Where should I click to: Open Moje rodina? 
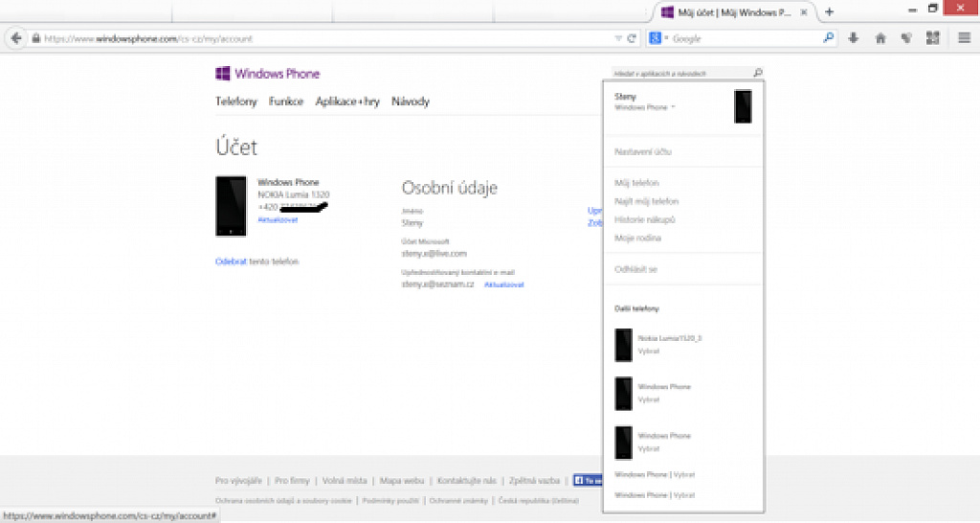coord(637,239)
